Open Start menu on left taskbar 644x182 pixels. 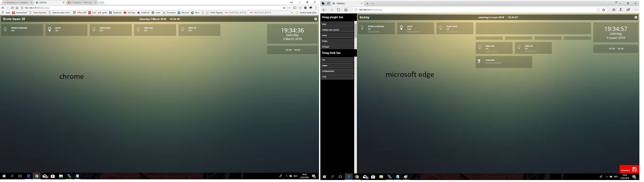[x=4, y=176]
